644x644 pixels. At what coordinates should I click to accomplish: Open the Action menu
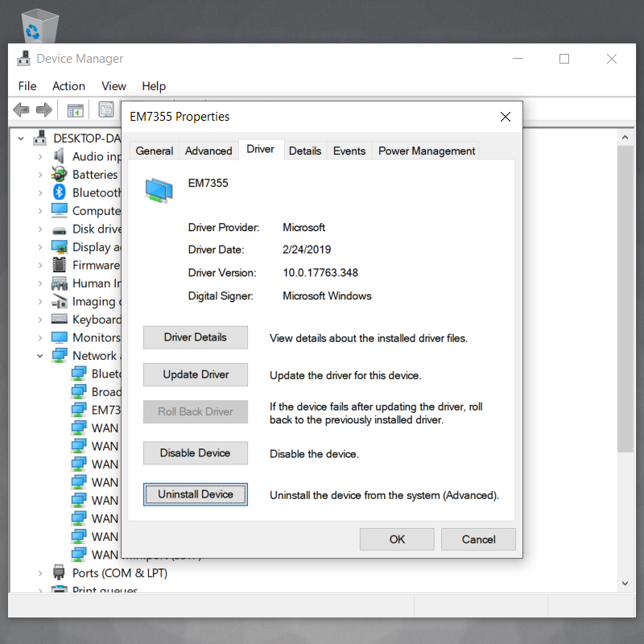tap(68, 86)
